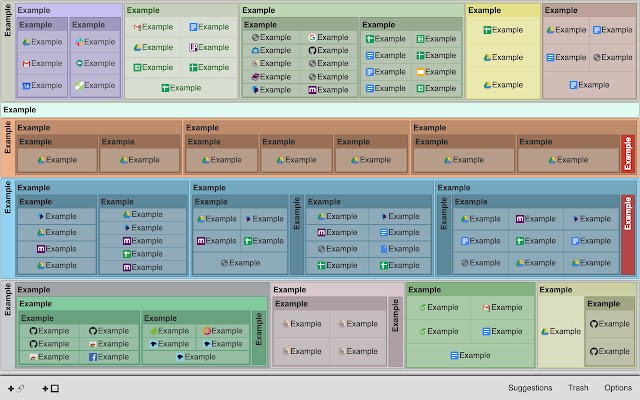Click the vertical Example label beside the orange row
This screenshot has height=400, width=640.
pyautogui.click(x=7, y=137)
